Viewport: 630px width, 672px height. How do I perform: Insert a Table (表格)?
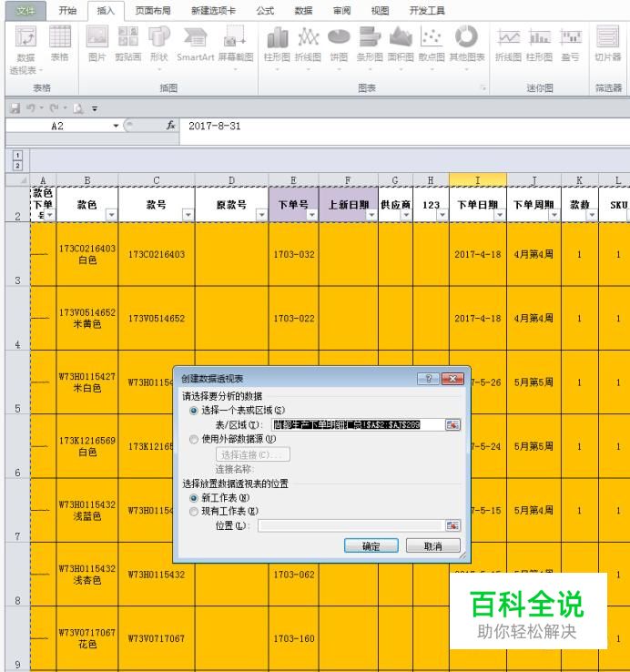[59, 44]
